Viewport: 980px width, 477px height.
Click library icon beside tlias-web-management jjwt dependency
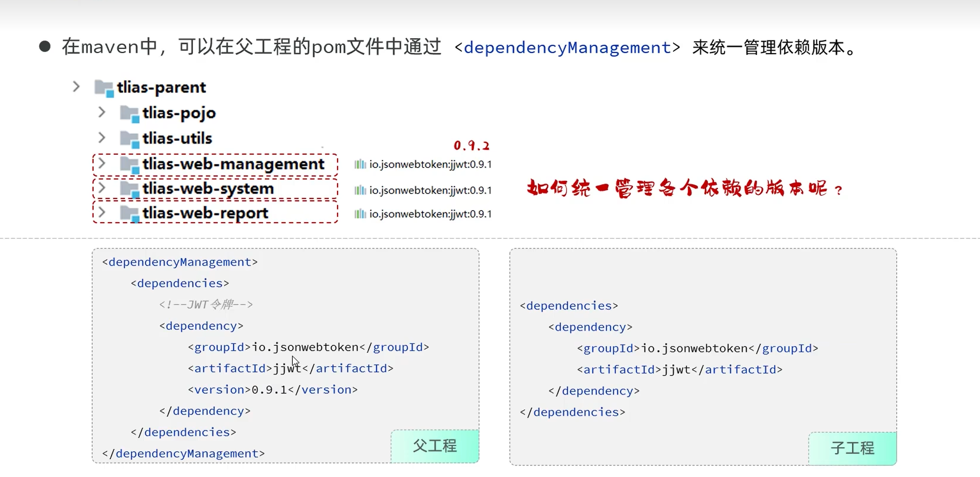click(360, 164)
